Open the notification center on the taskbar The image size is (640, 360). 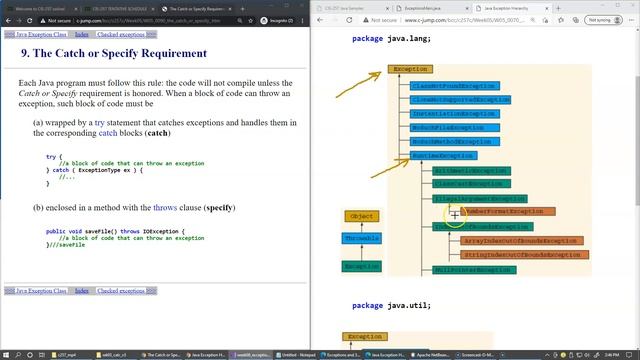(630, 355)
